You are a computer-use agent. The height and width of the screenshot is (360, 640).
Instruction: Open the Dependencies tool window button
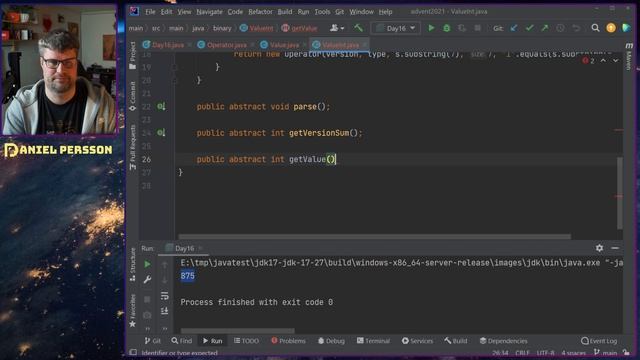coord(503,341)
